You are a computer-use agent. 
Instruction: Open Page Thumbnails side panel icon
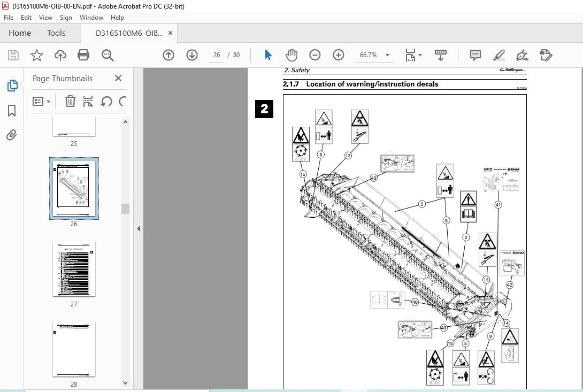pos(12,86)
